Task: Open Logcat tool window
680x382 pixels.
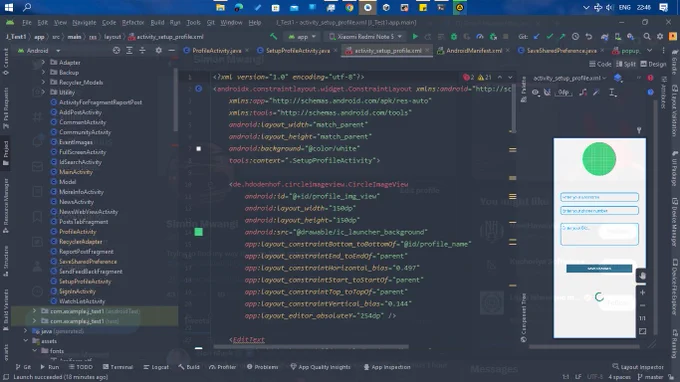Action: (x=156, y=367)
